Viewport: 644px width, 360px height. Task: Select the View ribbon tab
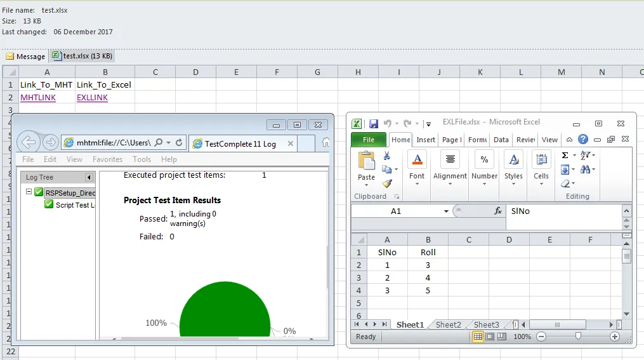tap(549, 140)
